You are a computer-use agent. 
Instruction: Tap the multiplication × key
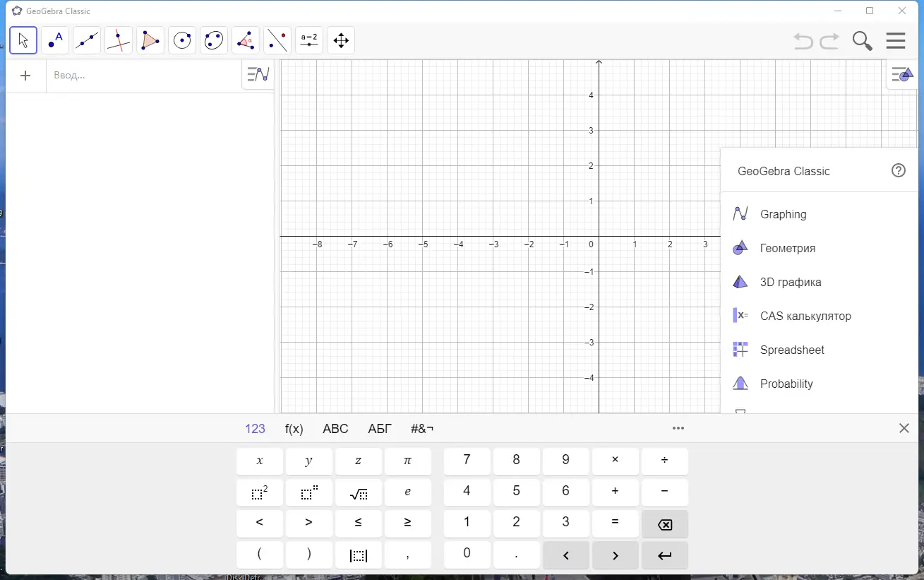click(615, 461)
